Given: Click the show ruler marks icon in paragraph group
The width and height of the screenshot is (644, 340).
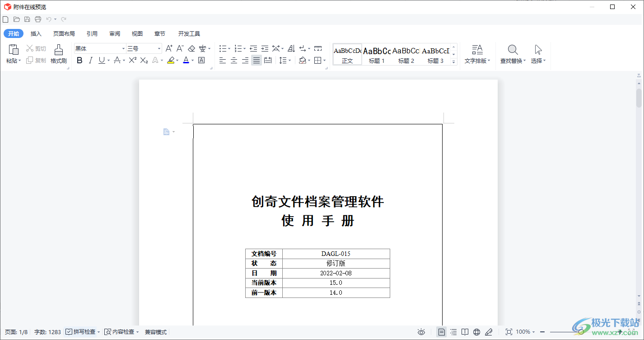Looking at the screenshot, I should 318,48.
